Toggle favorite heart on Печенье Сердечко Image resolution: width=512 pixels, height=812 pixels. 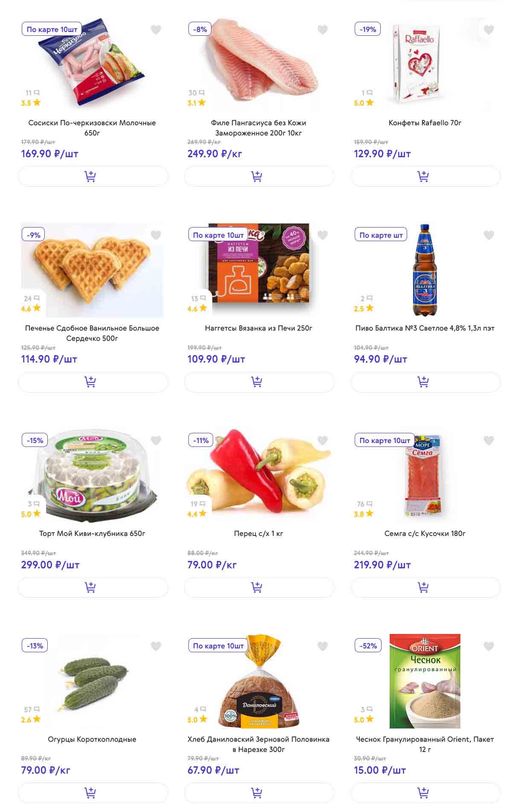156,235
